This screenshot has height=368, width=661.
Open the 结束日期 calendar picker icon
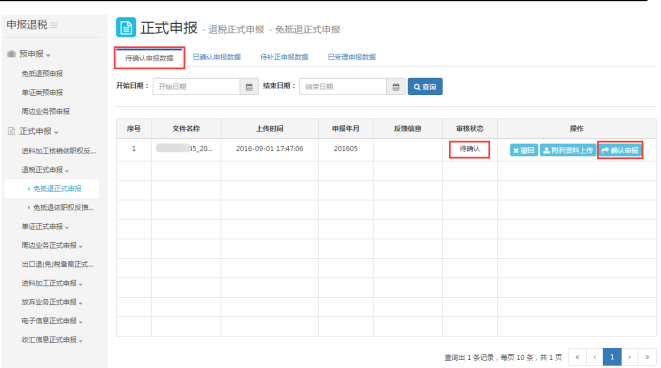(x=396, y=86)
